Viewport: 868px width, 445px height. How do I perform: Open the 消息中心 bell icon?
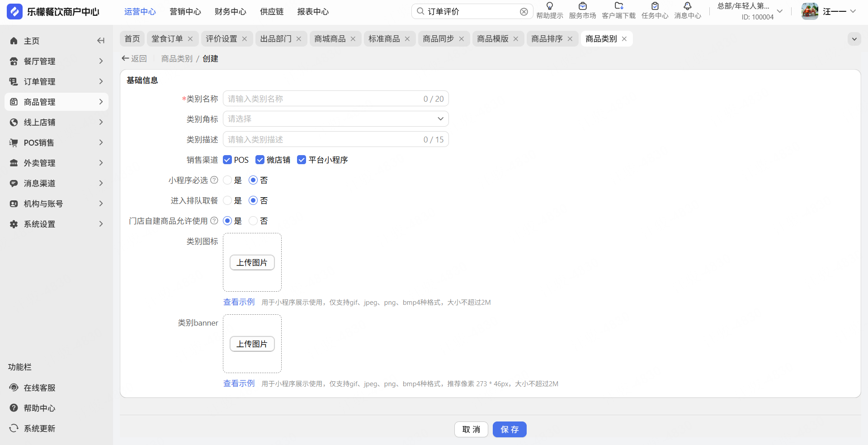[x=687, y=6]
